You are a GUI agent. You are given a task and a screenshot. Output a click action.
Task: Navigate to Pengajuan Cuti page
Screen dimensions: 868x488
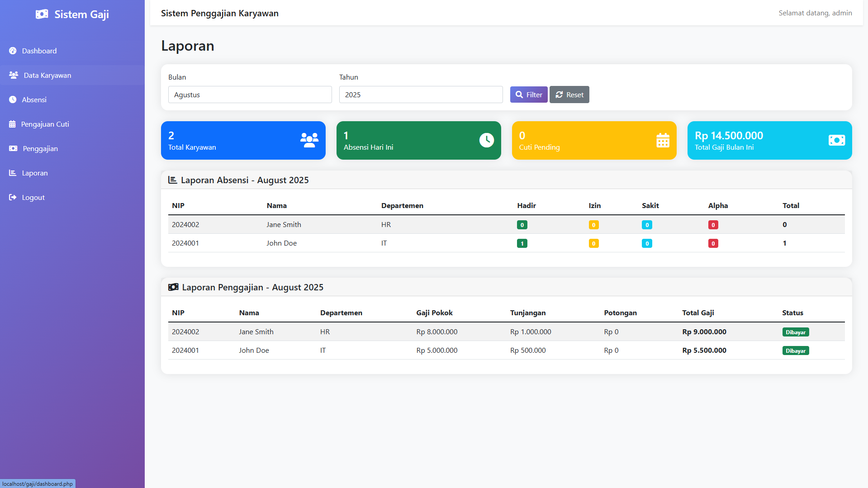(x=45, y=124)
